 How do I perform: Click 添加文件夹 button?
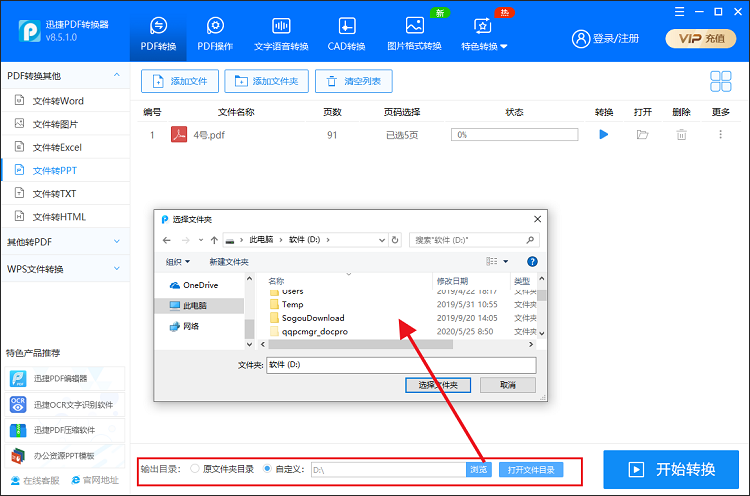(266, 81)
